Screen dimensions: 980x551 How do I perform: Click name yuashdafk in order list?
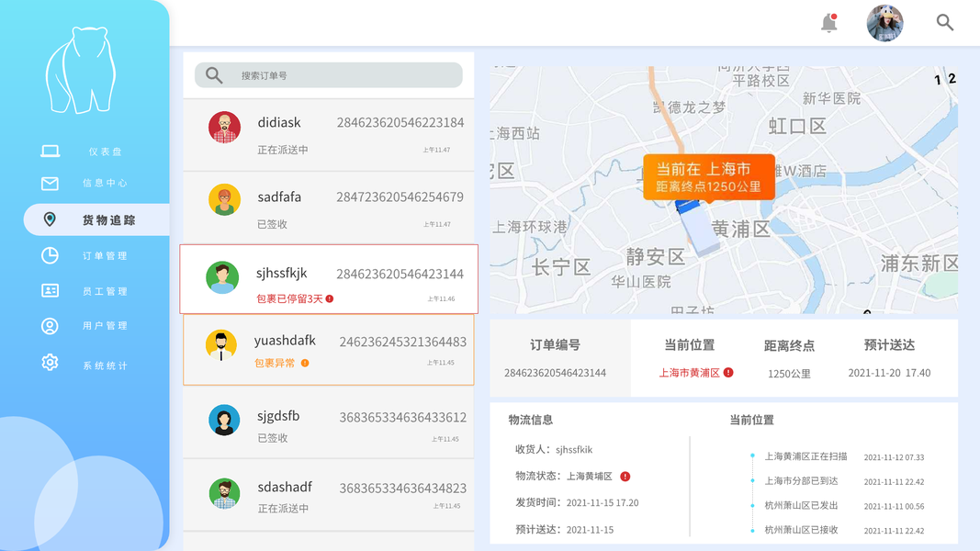(285, 341)
